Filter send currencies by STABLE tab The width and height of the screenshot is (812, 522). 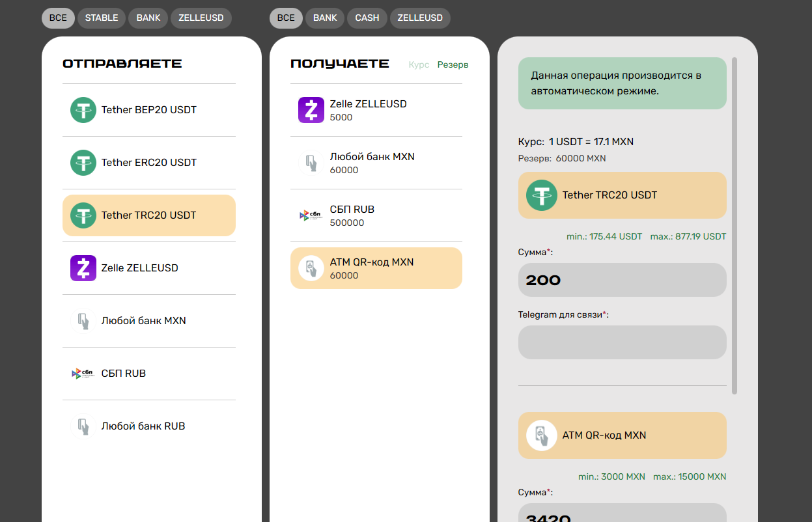102,18
